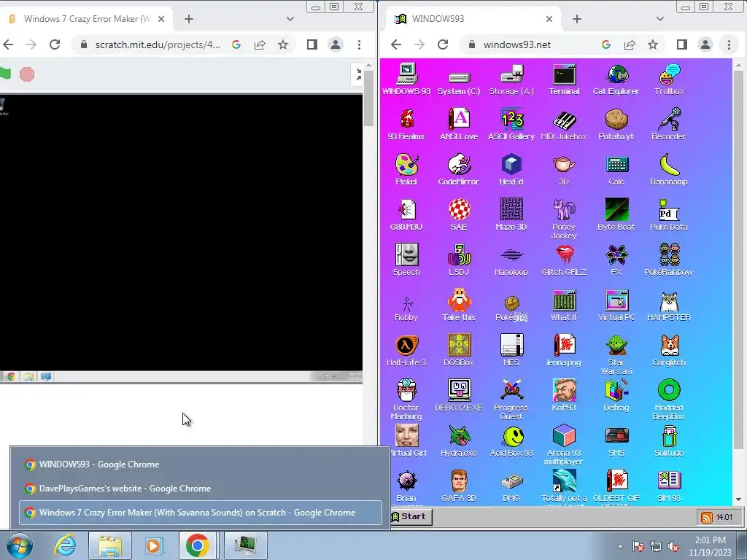This screenshot has height=560, width=747.
Task: Switch to Windows 7 Crazy Error Maker tab
Action: point(86,19)
